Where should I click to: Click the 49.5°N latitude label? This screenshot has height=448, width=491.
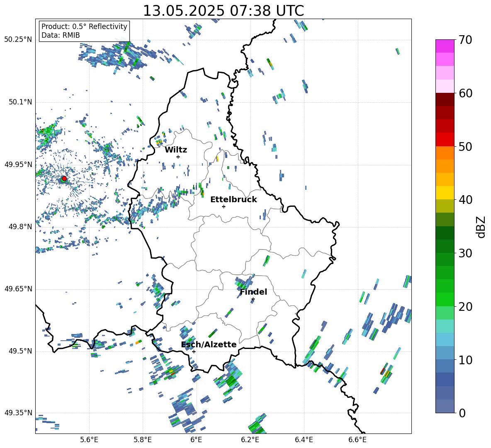pyautogui.click(x=20, y=351)
